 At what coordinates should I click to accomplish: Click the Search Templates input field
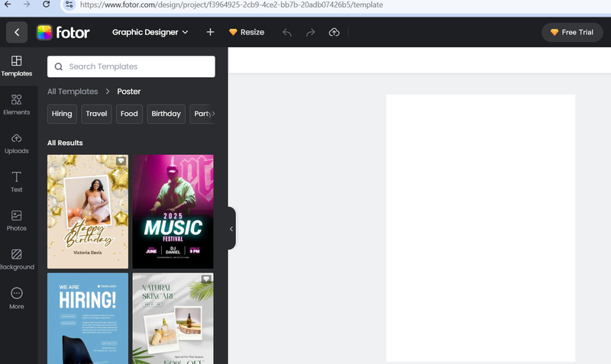pos(131,66)
